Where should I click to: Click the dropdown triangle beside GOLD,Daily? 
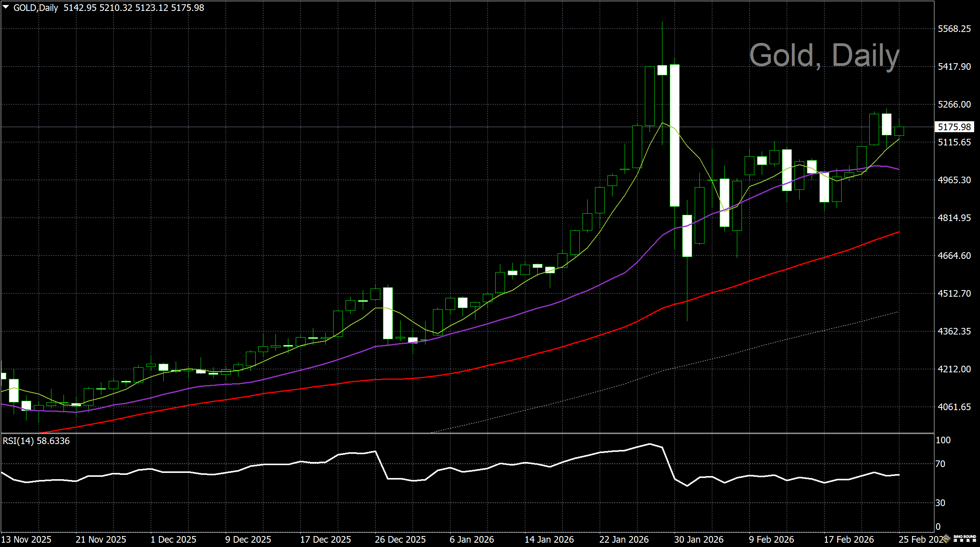(6, 7)
